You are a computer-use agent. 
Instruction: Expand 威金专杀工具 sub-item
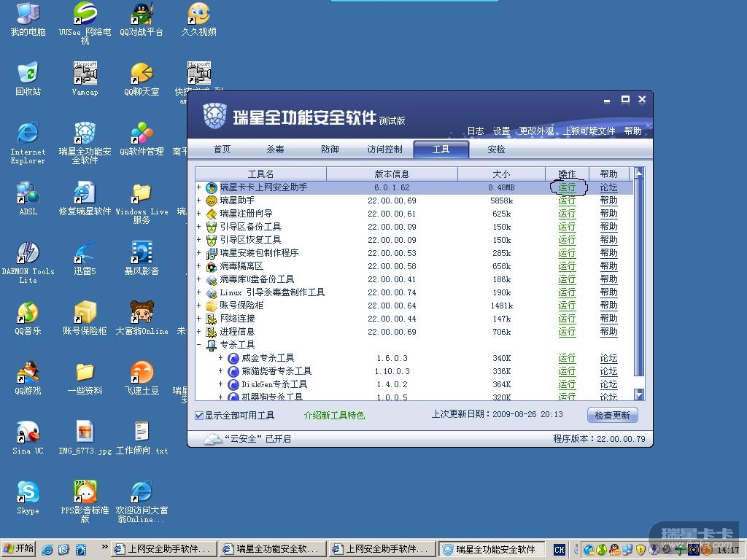220,357
